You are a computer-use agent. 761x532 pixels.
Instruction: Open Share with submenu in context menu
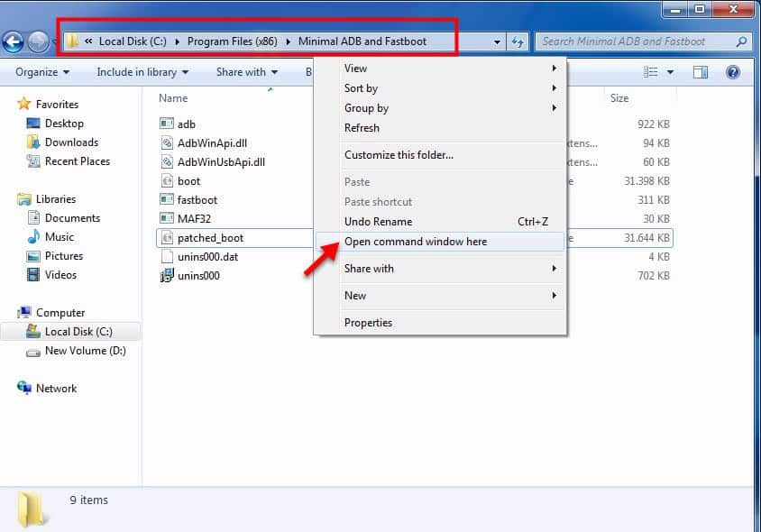440,269
